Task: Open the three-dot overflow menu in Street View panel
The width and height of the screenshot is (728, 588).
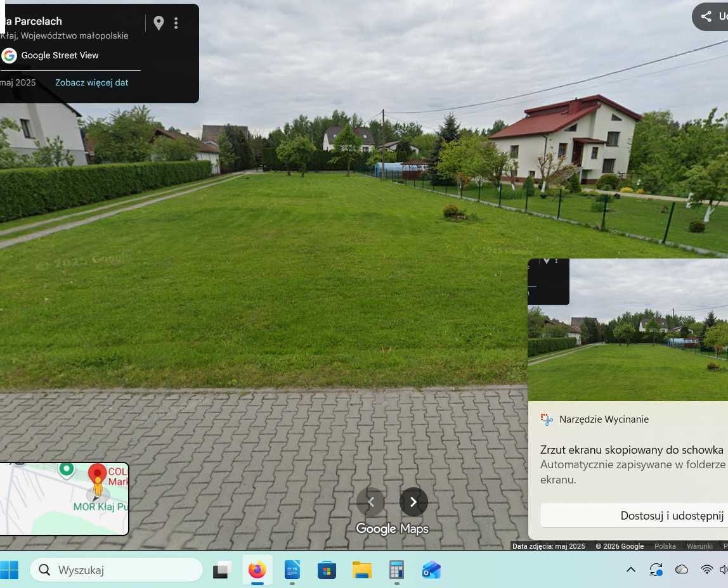Action: coord(176,23)
